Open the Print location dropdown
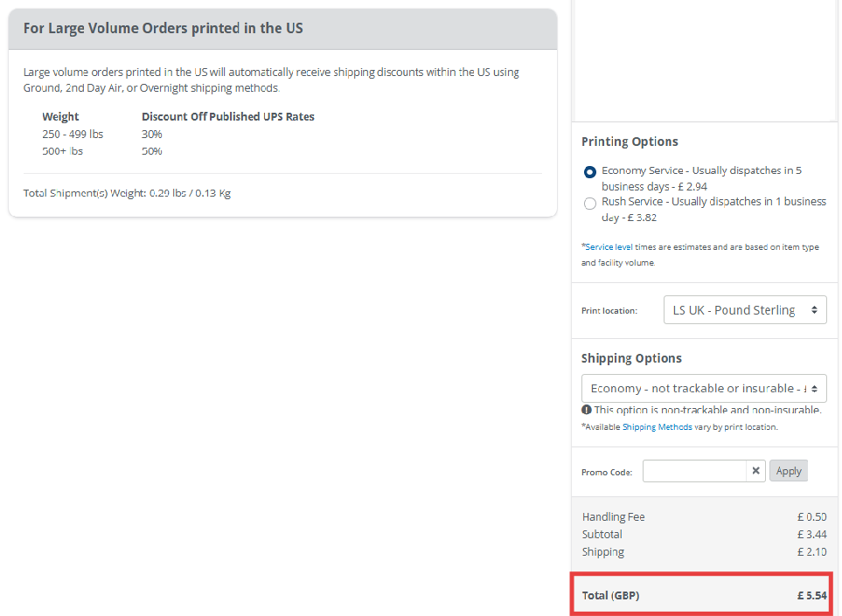The image size is (842, 616). pos(745,310)
